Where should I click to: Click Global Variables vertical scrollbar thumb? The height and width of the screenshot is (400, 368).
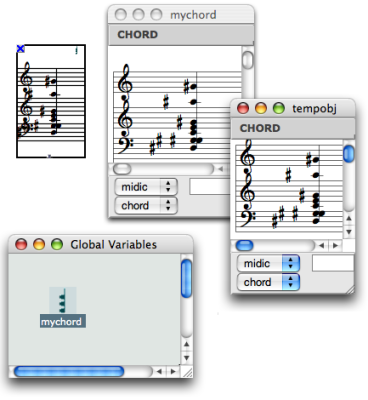point(187,278)
